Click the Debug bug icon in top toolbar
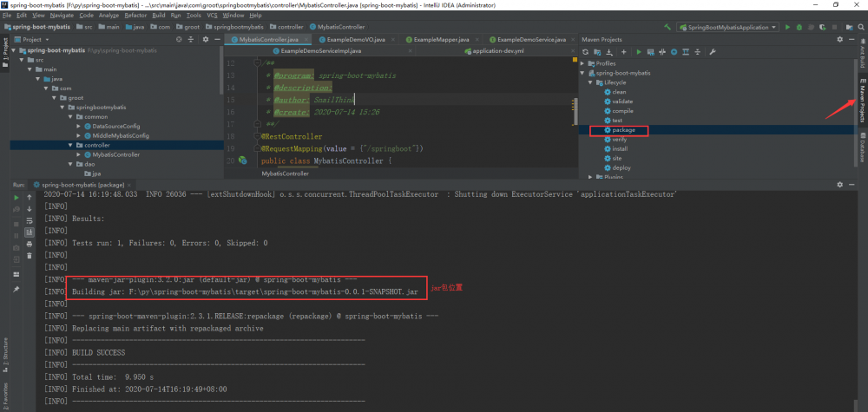The image size is (868, 412). 799,27
